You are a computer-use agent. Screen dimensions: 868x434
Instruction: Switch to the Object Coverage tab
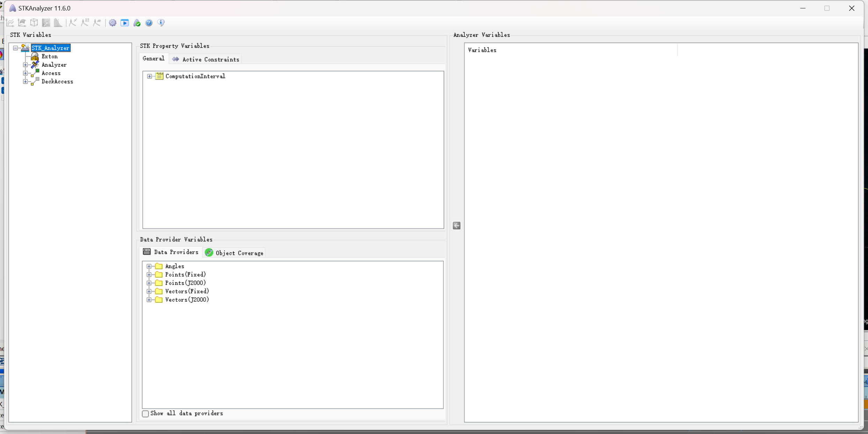point(239,253)
